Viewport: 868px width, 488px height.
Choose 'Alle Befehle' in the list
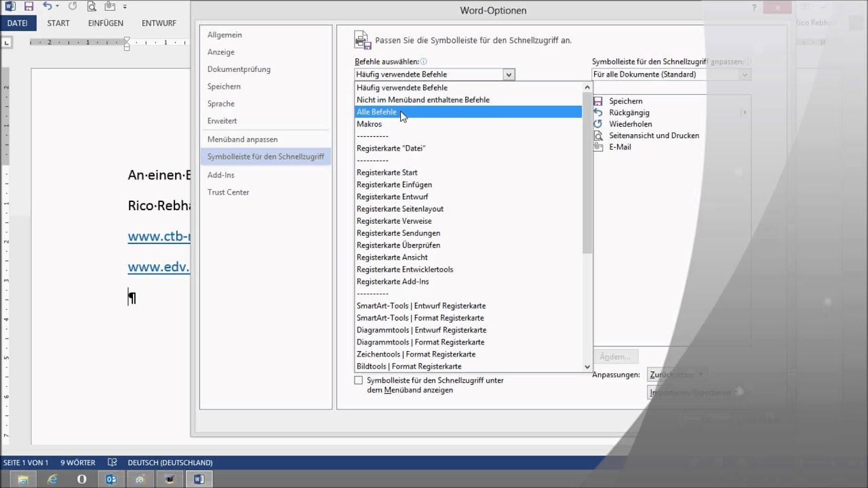(x=468, y=112)
